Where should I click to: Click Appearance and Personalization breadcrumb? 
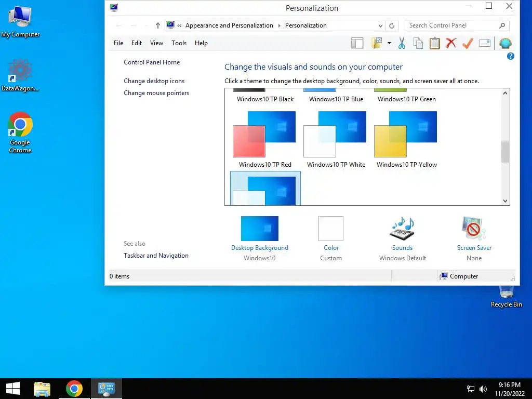pyautogui.click(x=229, y=25)
